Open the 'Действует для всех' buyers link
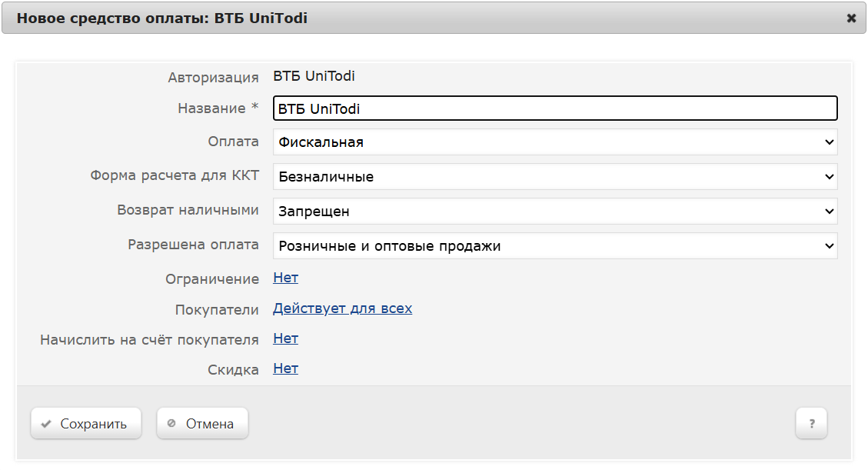The width and height of the screenshot is (868, 470). [x=342, y=308]
